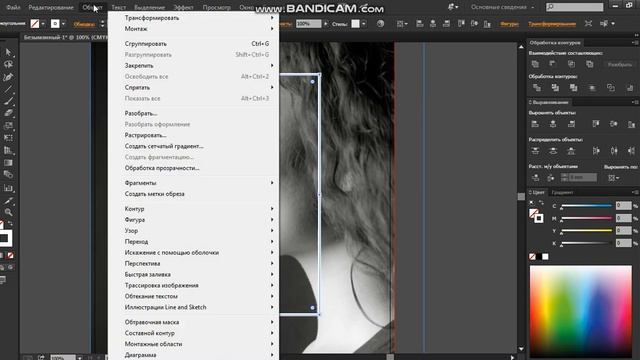Distribute bottom edges in the Align panel
Image resolution: width=640 pixels, height=360 pixels.
tap(571, 151)
